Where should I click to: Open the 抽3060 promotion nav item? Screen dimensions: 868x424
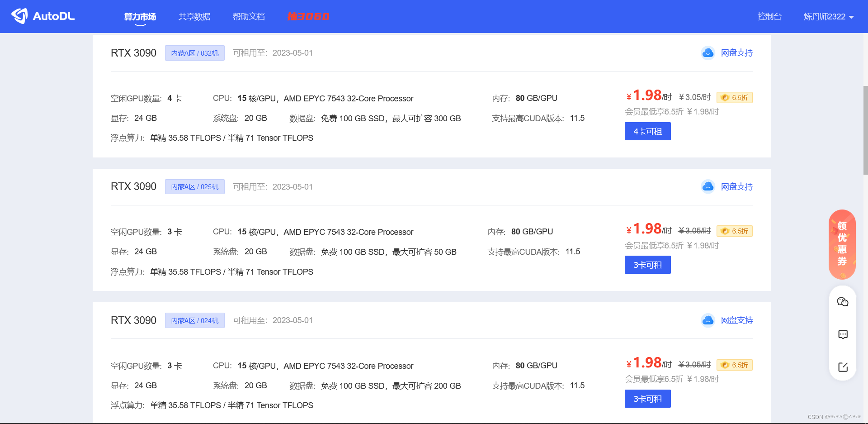tap(308, 17)
